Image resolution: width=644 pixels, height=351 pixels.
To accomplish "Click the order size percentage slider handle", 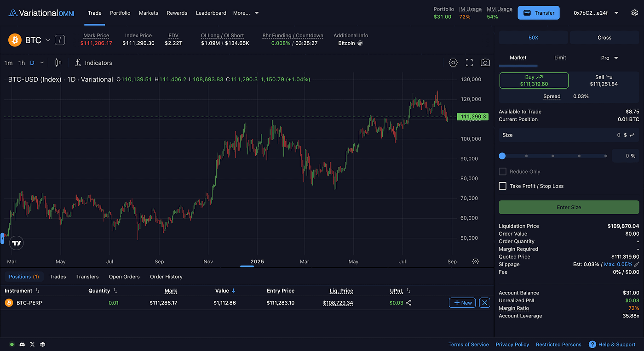I will coord(502,156).
